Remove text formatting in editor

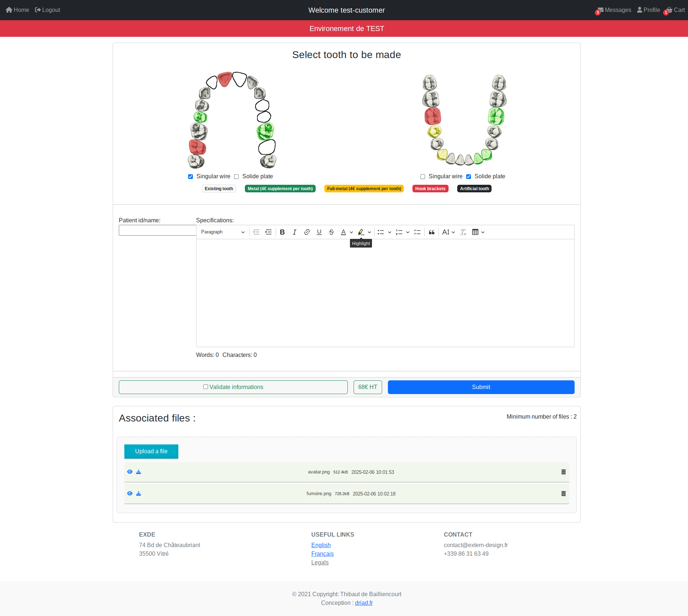click(x=463, y=232)
